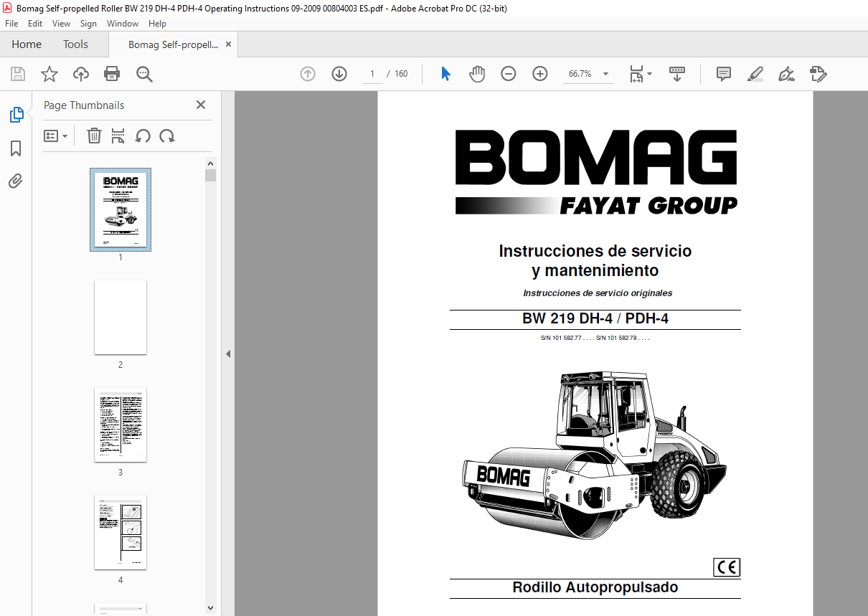This screenshot has width=868, height=616.
Task: Activate the hand pan tool
Action: coord(477,74)
